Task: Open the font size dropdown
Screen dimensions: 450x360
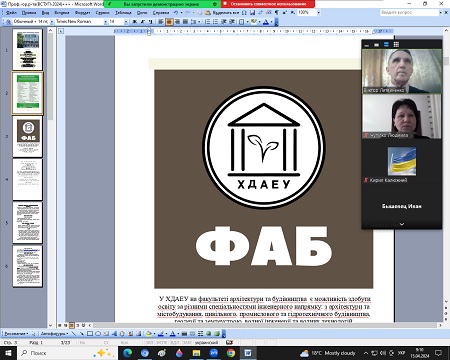Action: tap(126, 22)
